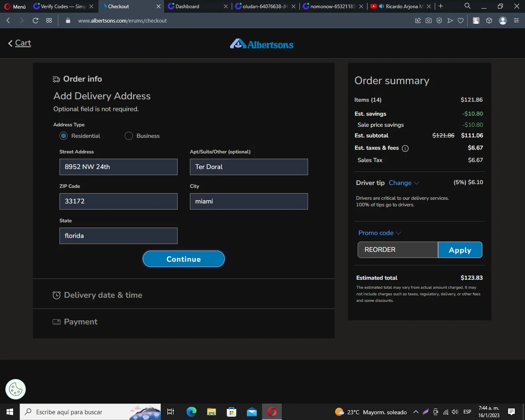Click browser forward arrow

(x=22, y=21)
